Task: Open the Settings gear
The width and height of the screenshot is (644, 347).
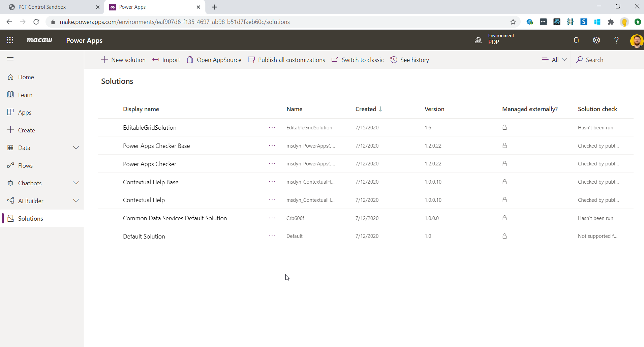Action: (x=596, y=40)
